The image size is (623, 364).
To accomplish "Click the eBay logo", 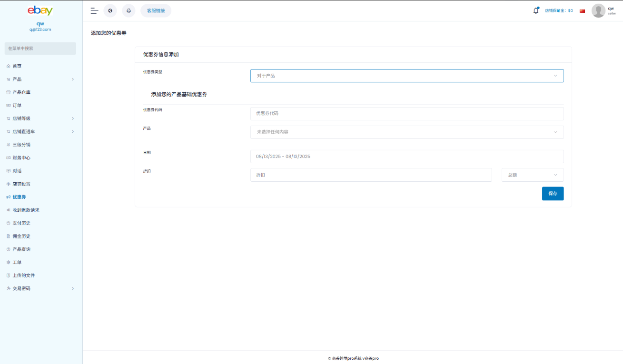I will click(40, 10).
